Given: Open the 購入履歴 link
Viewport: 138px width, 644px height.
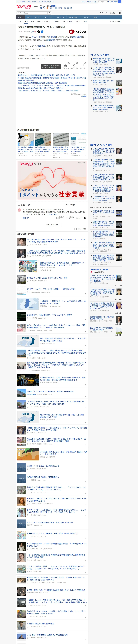Looking at the screenshot, I should click(x=112, y=13).
